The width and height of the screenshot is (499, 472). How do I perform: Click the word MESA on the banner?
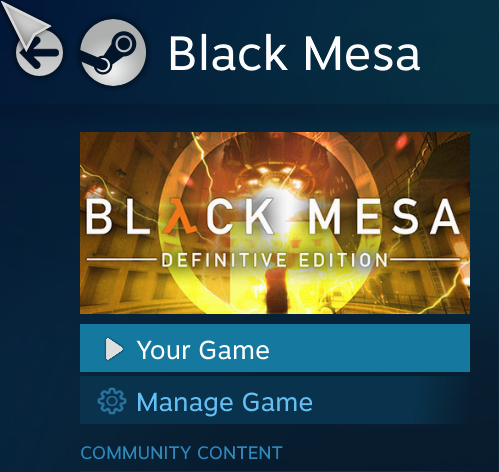[x=384, y=217]
